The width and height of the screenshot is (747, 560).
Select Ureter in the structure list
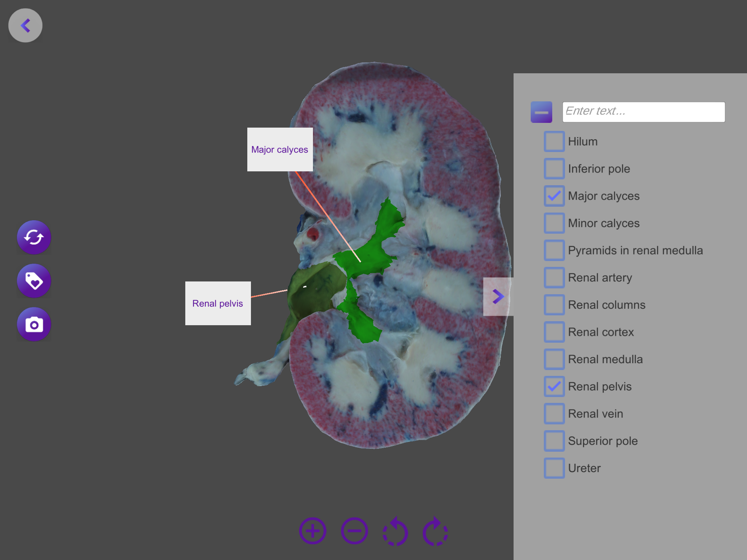pos(584,468)
